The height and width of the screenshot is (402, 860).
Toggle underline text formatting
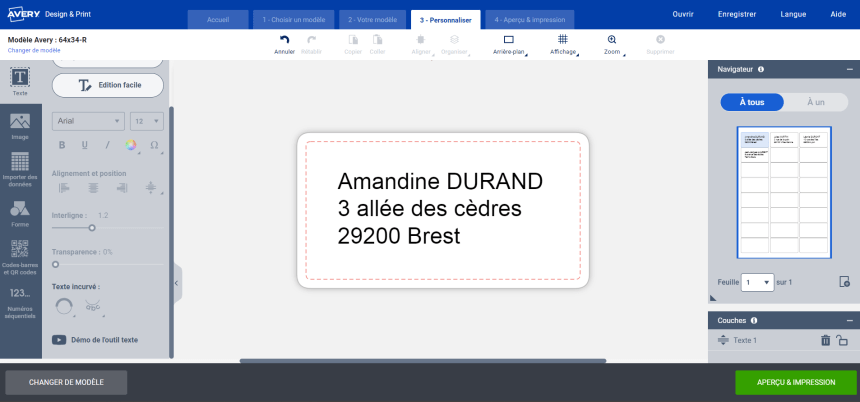pyautogui.click(x=84, y=145)
